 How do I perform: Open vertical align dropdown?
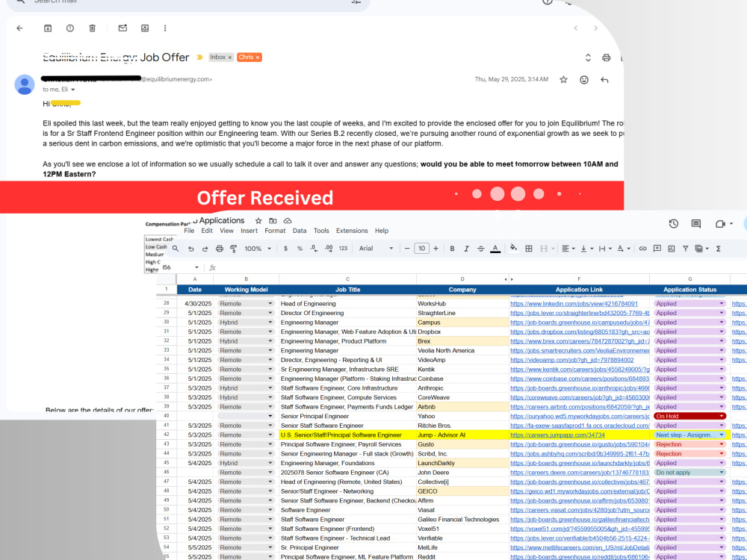[x=586, y=249]
